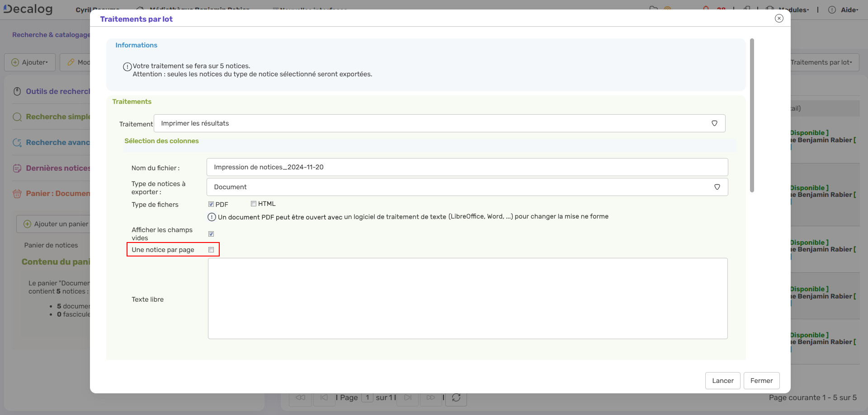Uncheck the PDF file type checkbox
868x415 pixels.
pos(211,203)
